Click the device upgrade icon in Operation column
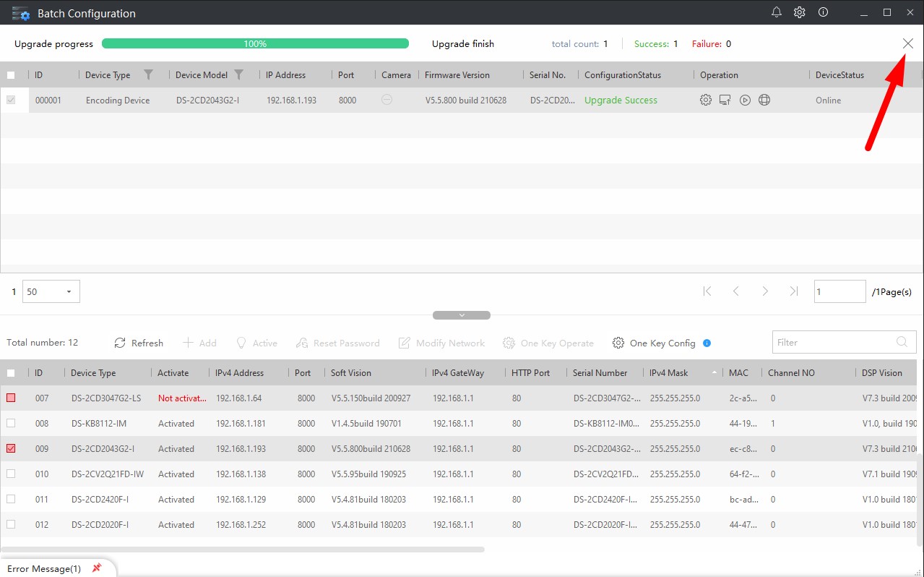This screenshot has width=924, height=577. (x=725, y=101)
